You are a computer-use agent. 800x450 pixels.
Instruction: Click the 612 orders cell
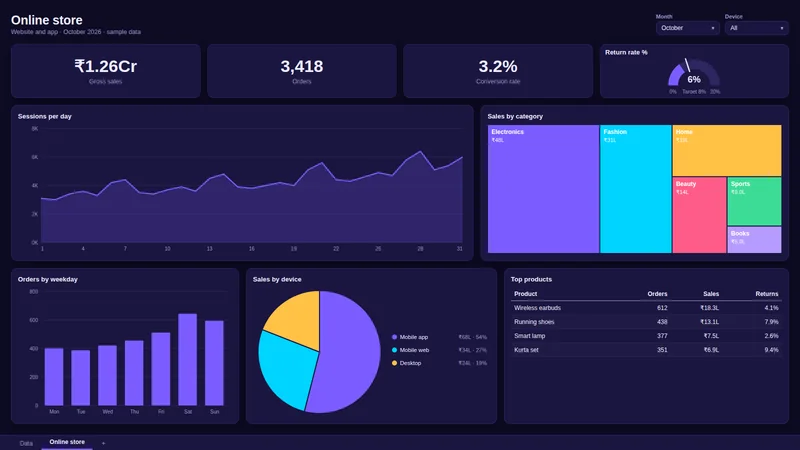662,308
